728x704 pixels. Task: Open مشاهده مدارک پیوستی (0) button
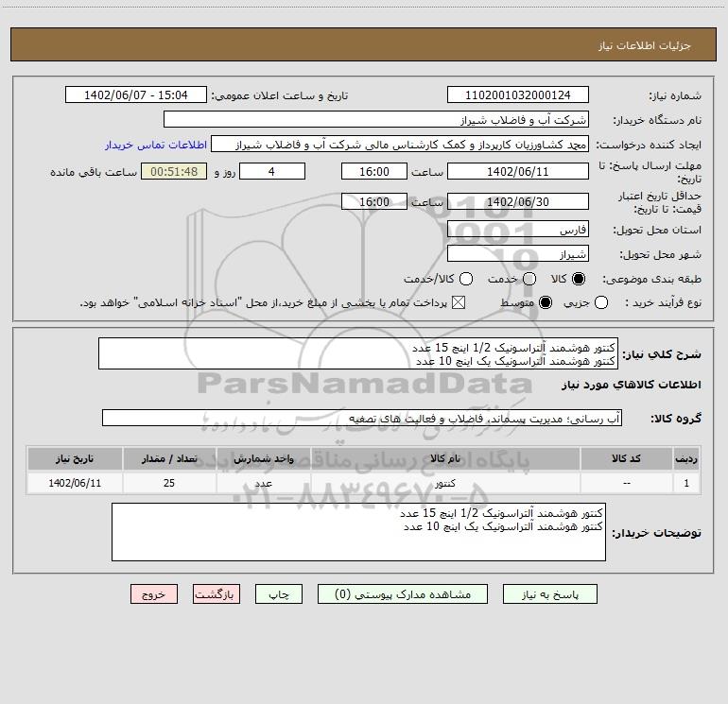point(403,594)
